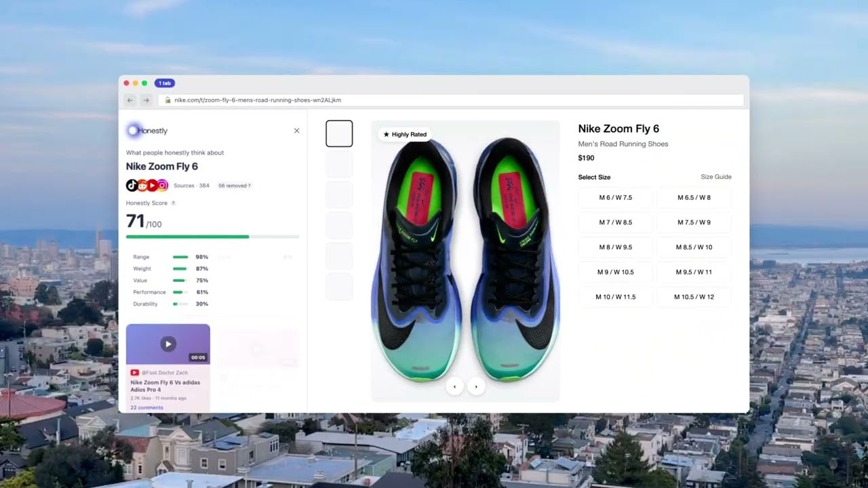Viewport: 868px width, 488px height.
Task: Click the Performance rating label
Action: [x=149, y=292]
